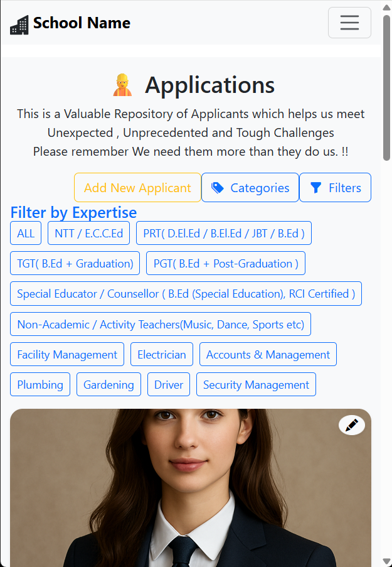
Task: Filter applicants by TGT expertise
Action: [75, 264]
